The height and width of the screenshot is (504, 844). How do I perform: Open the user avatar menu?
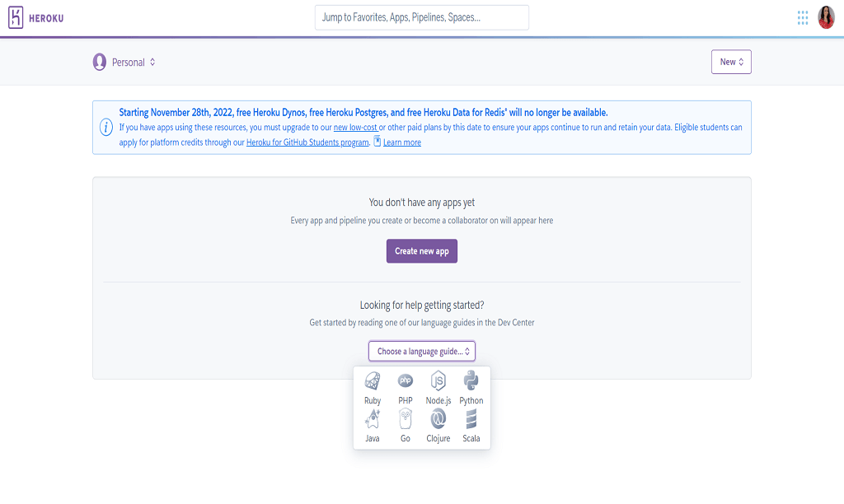(x=826, y=17)
